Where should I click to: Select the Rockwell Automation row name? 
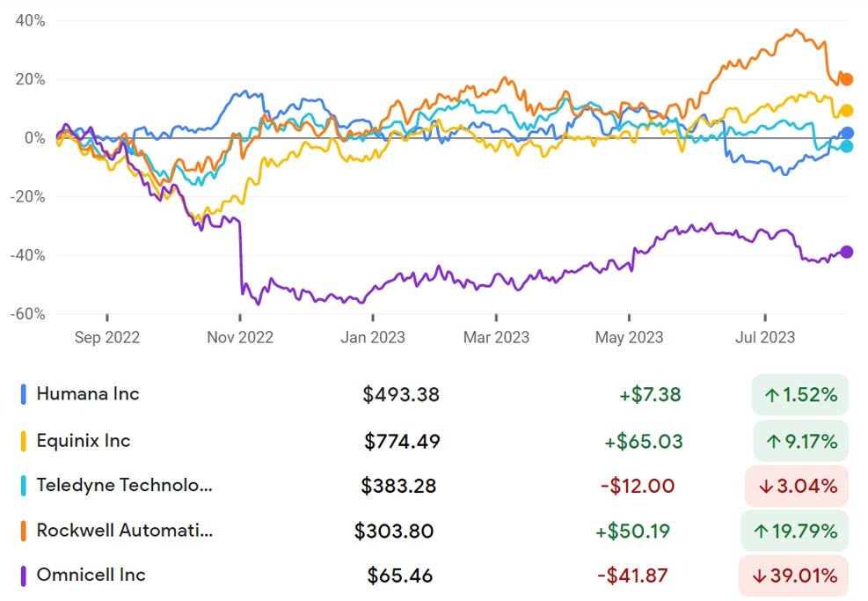click(x=125, y=530)
